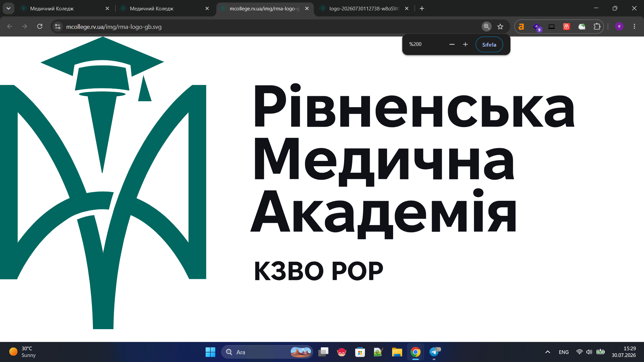Open the Extensions puzzle menu

[x=597, y=26]
